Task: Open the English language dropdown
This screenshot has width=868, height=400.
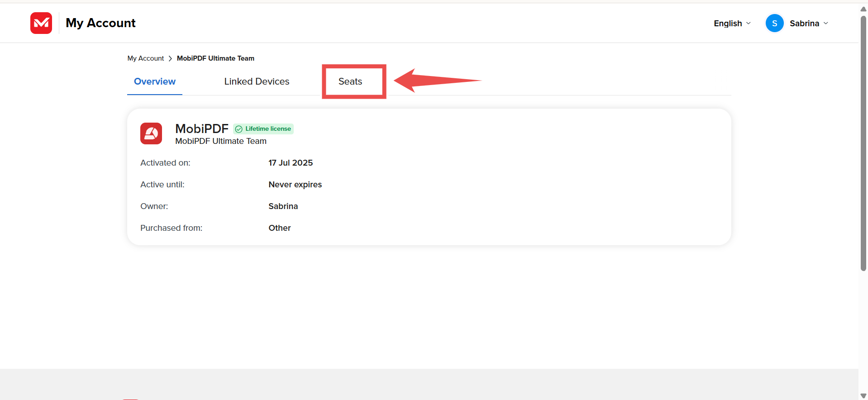Action: coord(732,24)
